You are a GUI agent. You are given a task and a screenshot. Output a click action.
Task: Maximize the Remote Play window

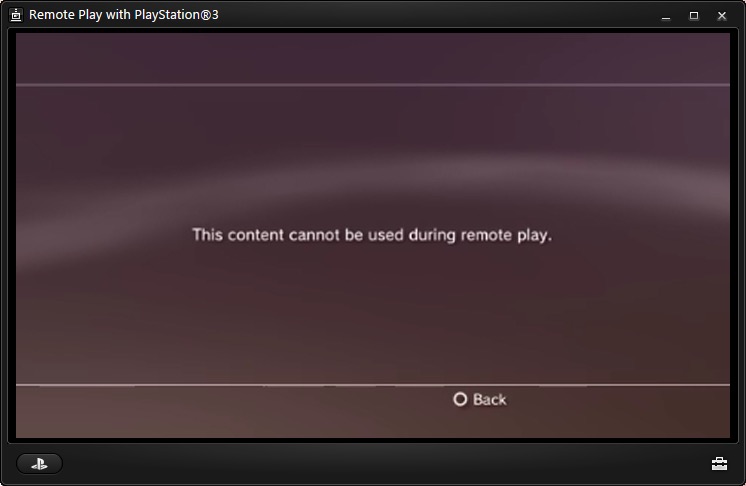tap(694, 16)
